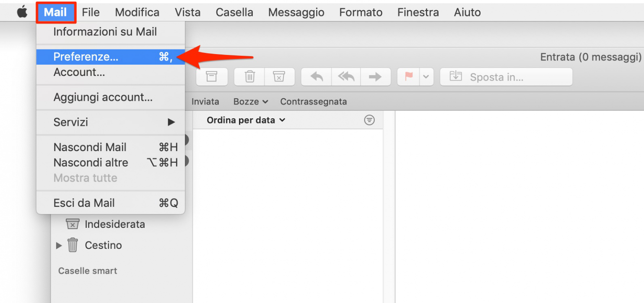
Task: Click the Junk mail toolbar icon
Action: pyautogui.click(x=279, y=77)
